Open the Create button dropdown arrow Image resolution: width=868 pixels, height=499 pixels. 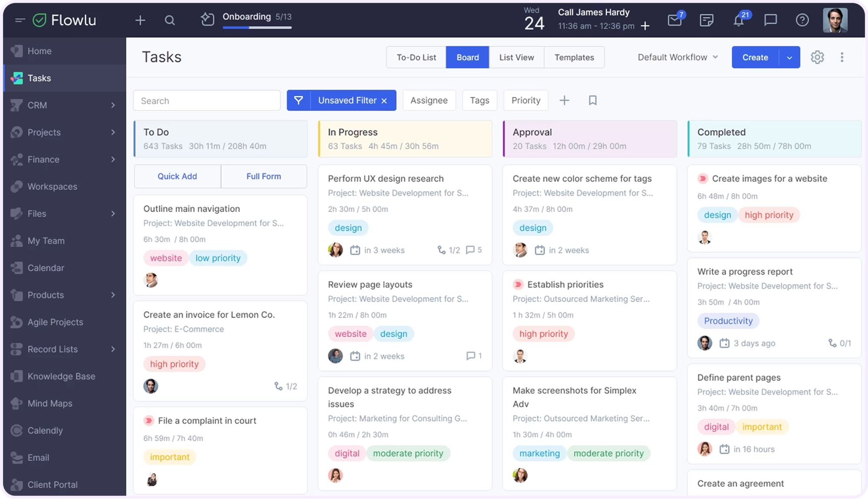click(x=789, y=57)
